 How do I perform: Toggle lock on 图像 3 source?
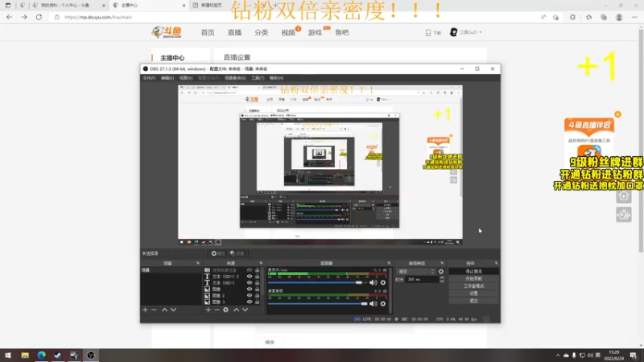tap(257, 302)
